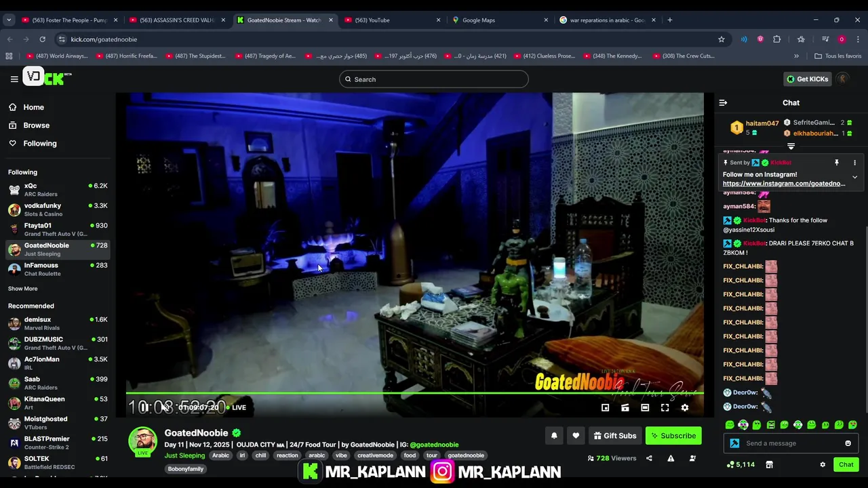Image resolution: width=868 pixels, height=488 pixels.
Task: Open BLASTPremier recommended channel
Action: coord(58,443)
